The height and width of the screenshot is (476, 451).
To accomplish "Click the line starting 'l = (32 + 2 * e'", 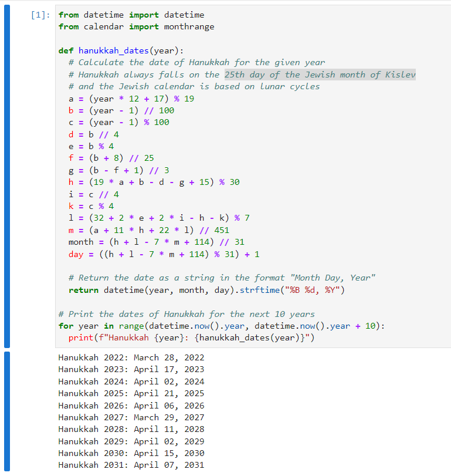I will pos(160,218).
